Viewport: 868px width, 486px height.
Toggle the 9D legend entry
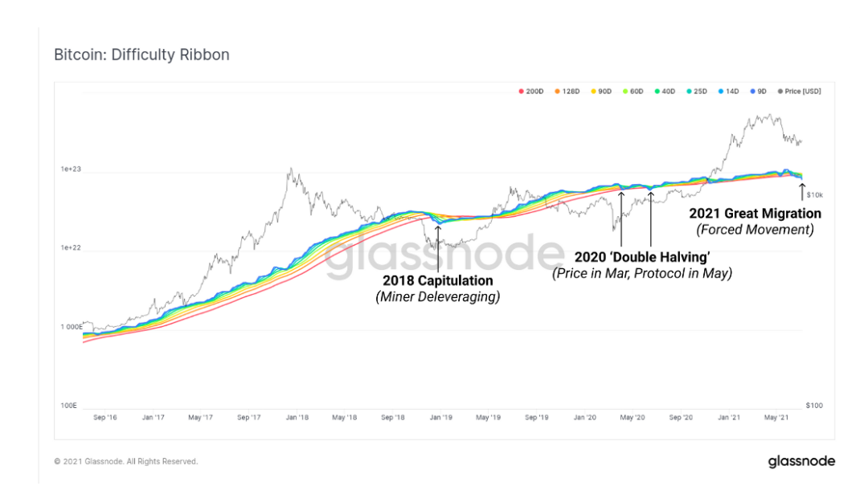[758, 92]
